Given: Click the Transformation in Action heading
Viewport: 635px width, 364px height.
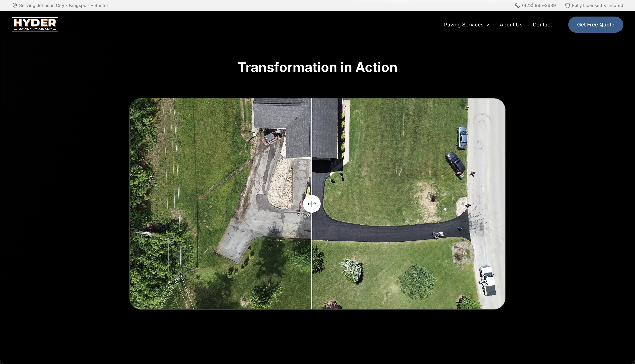Looking at the screenshot, I should [x=317, y=67].
